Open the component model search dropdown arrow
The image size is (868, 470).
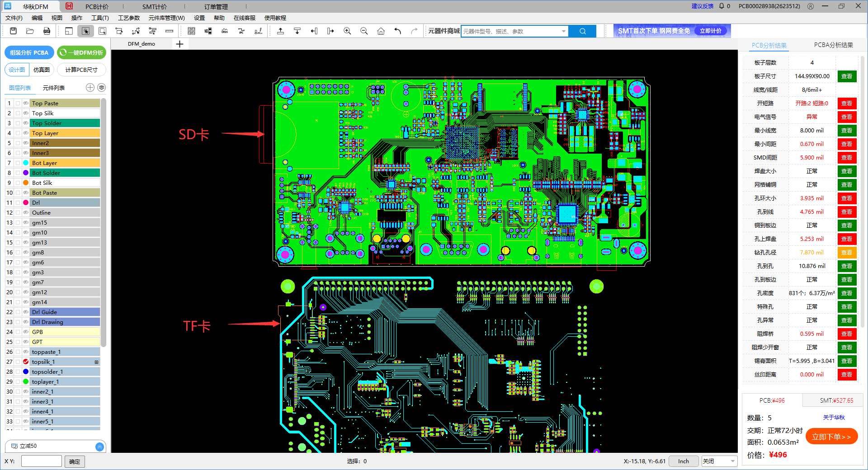(563, 31)
